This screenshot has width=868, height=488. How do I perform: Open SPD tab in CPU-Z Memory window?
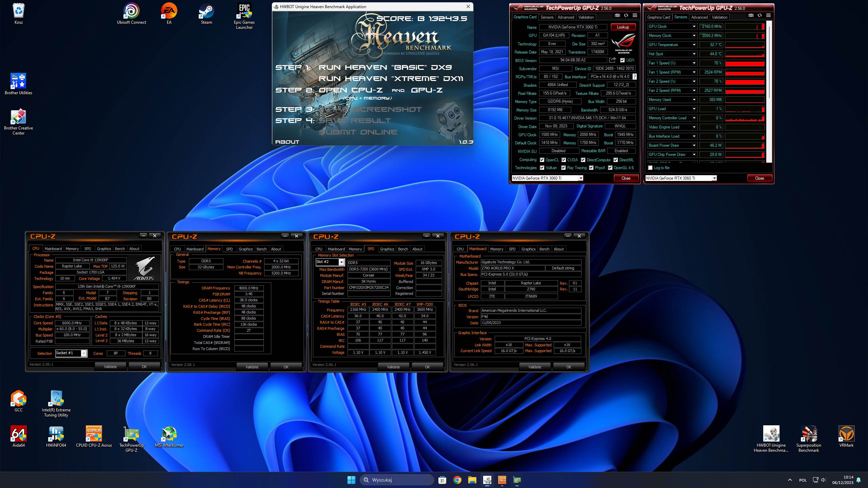[229, 249]
